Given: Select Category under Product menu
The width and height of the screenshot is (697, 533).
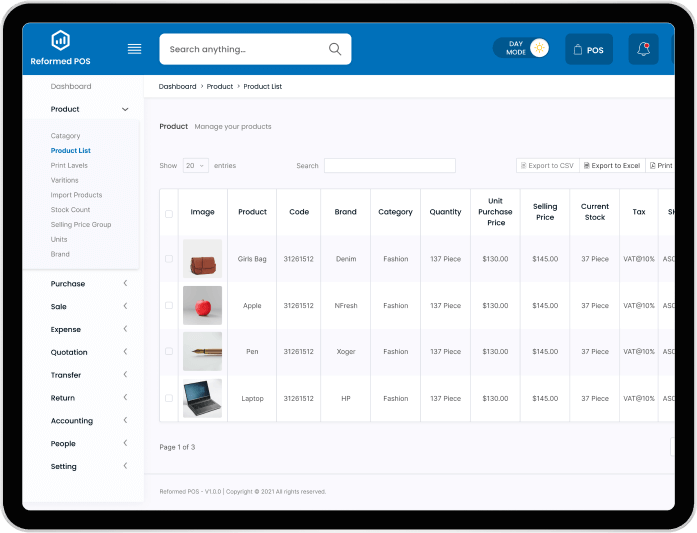Looking at the screenshot, I should (x=65, y=136).
